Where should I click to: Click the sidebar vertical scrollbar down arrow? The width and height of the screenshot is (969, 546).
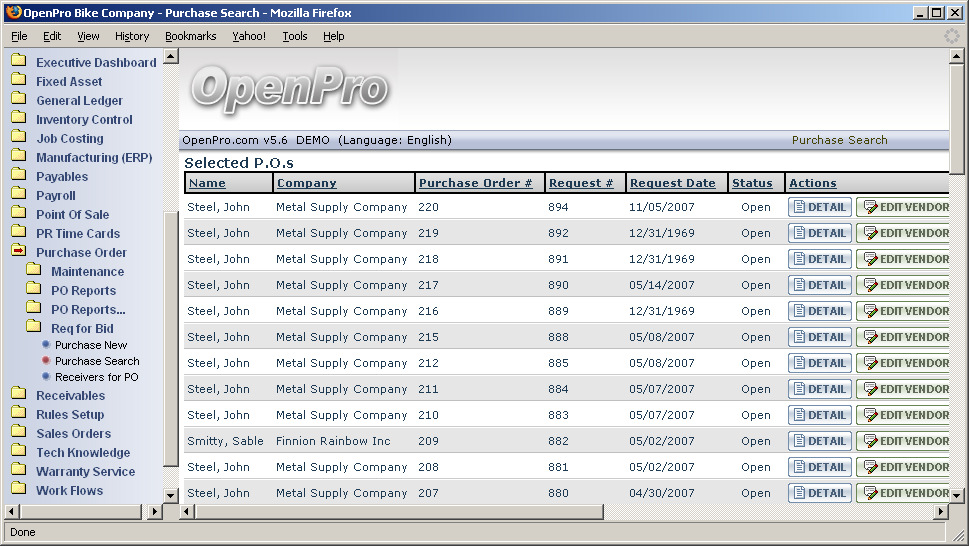[x=170, y=495]
